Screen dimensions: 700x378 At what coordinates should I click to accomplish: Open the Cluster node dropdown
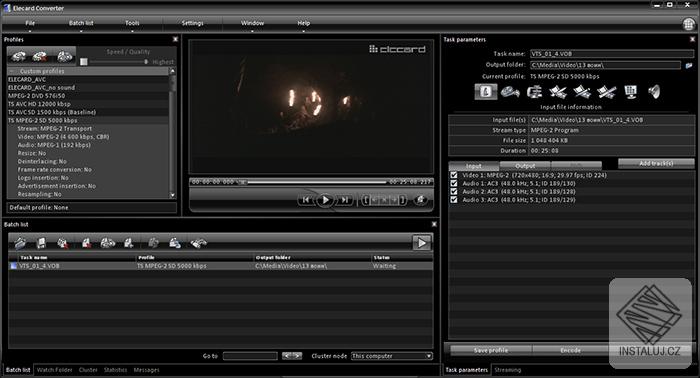click(x=392, y=356)
